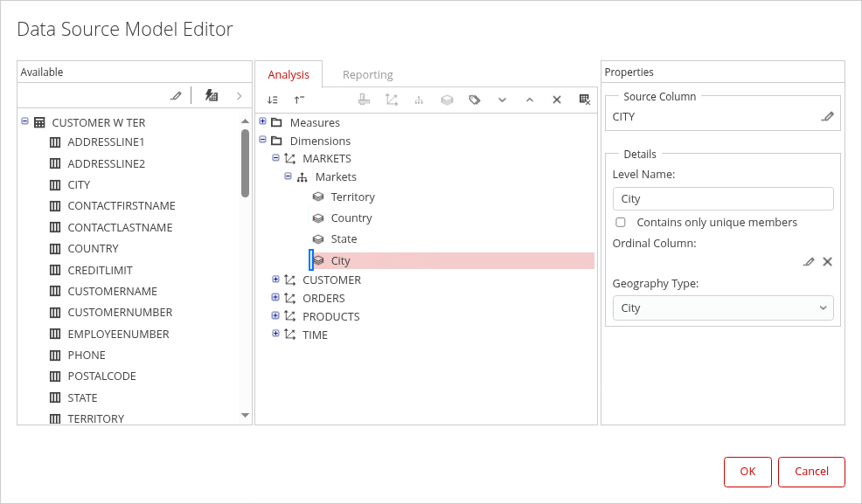
Task: Select the TERRITORY column in Available
Action: 95,418
